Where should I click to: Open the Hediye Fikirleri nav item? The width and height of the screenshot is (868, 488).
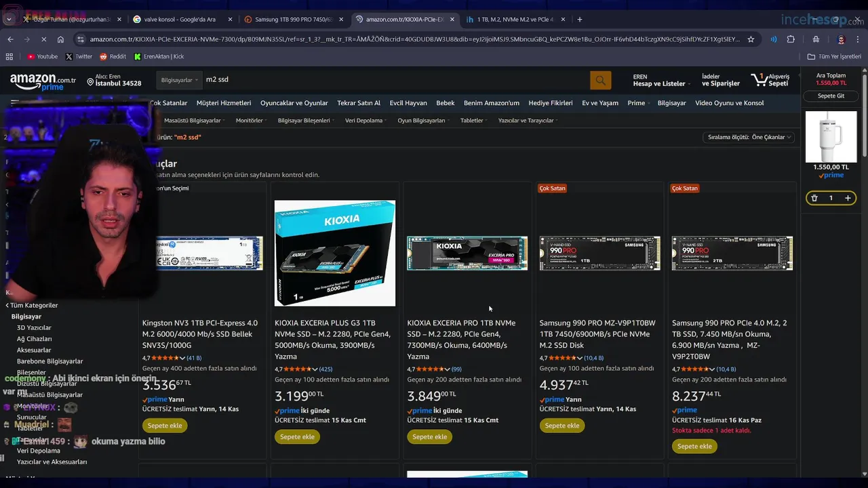551,103
